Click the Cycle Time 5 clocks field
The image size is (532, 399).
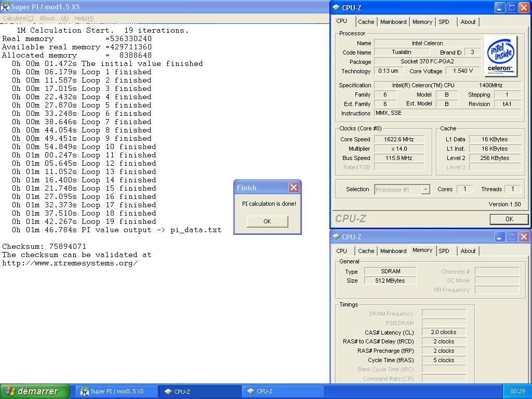click(x=444, y=360)
